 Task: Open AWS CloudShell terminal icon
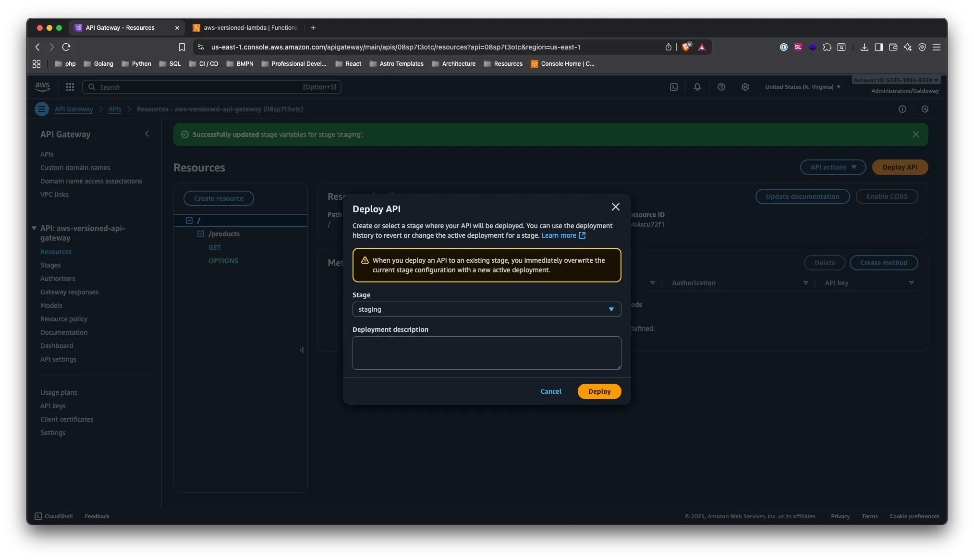point(38,516)
